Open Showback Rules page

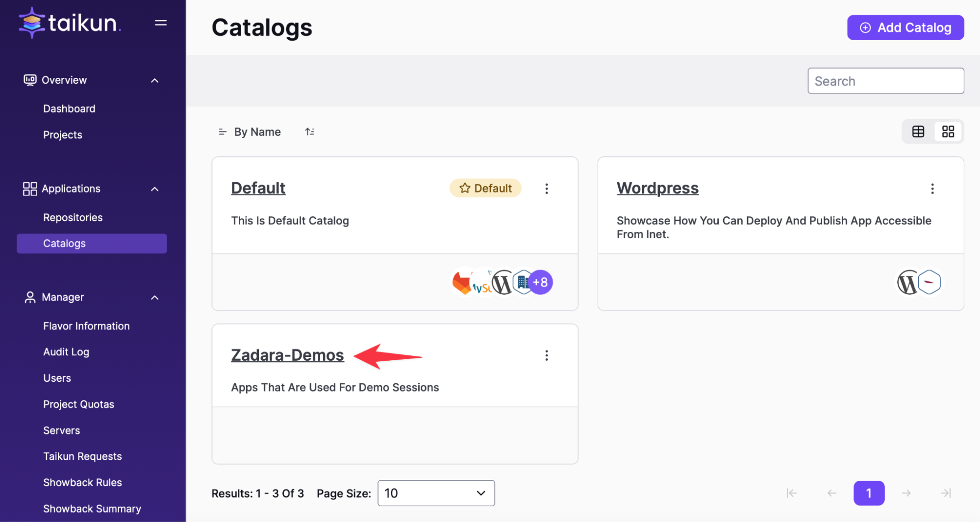pos(82,483)
